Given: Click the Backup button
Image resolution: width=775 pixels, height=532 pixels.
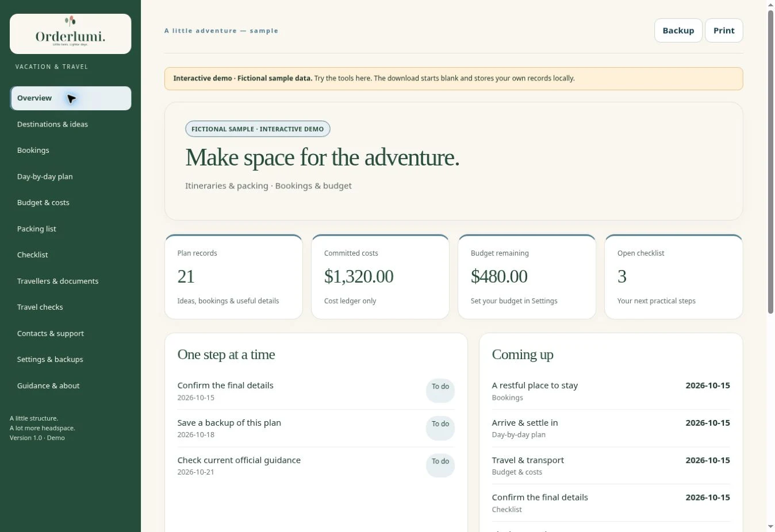Looking at the screenshot, I should coord(678,30).
